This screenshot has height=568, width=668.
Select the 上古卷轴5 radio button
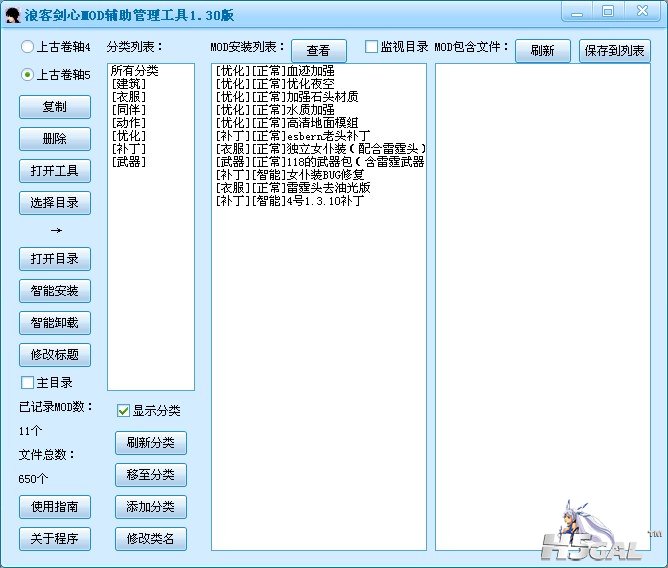coord(28,75)
